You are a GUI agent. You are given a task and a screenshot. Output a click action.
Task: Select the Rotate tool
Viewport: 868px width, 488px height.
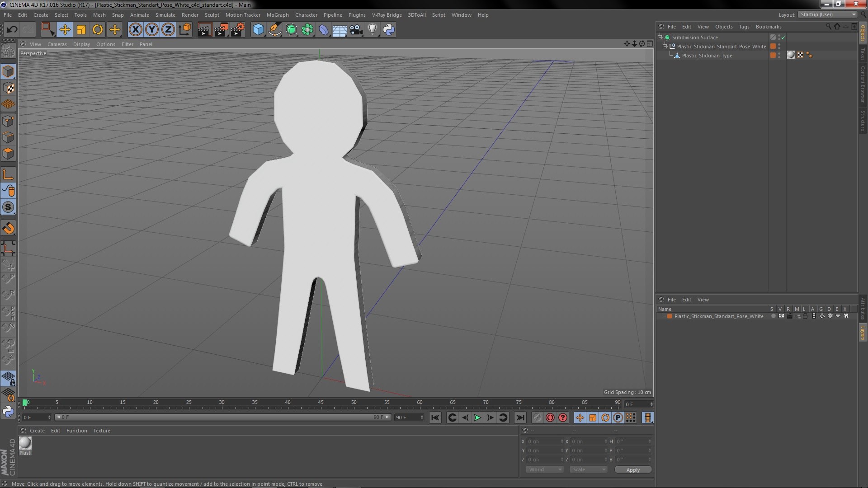98,30
